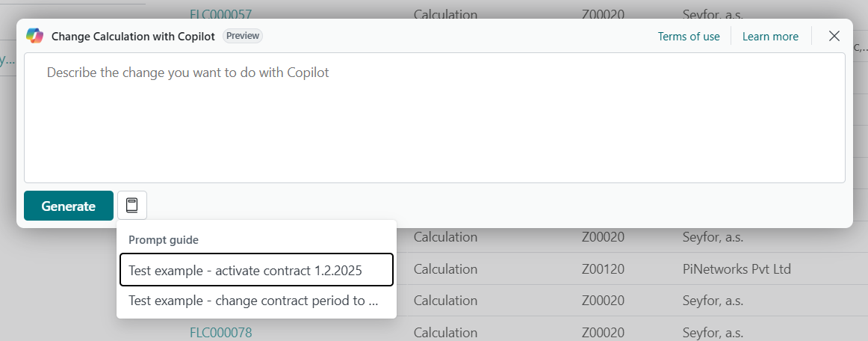Screen dimensions: 868x341
Task: Click the Preview badge beside the title
Action: [243, 36]
